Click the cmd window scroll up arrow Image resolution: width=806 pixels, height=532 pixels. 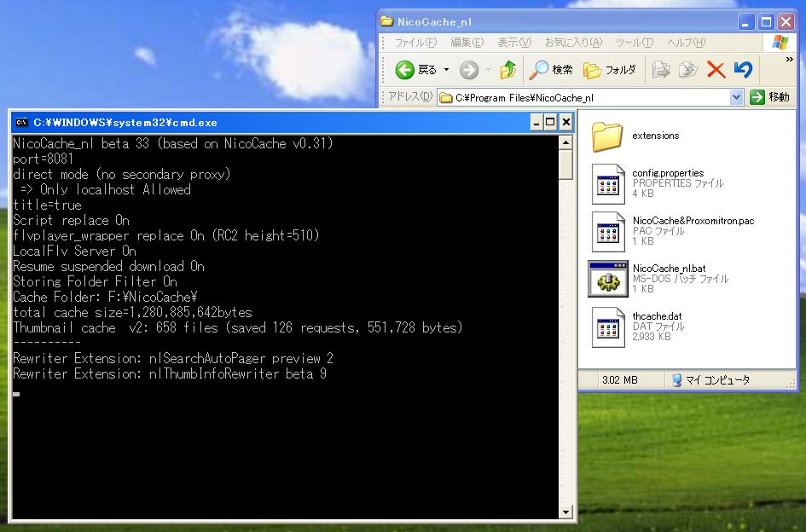pyautogui.click(x=565, y=142)
